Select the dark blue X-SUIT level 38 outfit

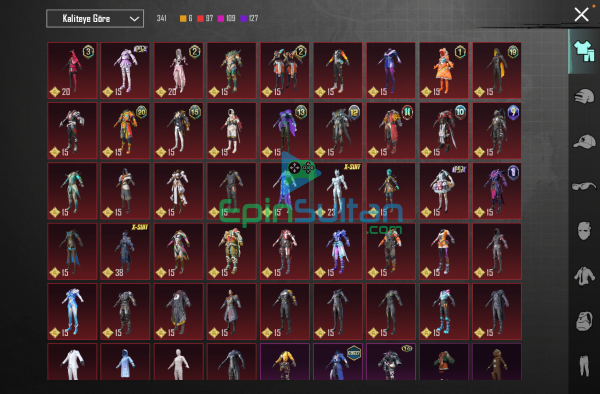(125, 251)
